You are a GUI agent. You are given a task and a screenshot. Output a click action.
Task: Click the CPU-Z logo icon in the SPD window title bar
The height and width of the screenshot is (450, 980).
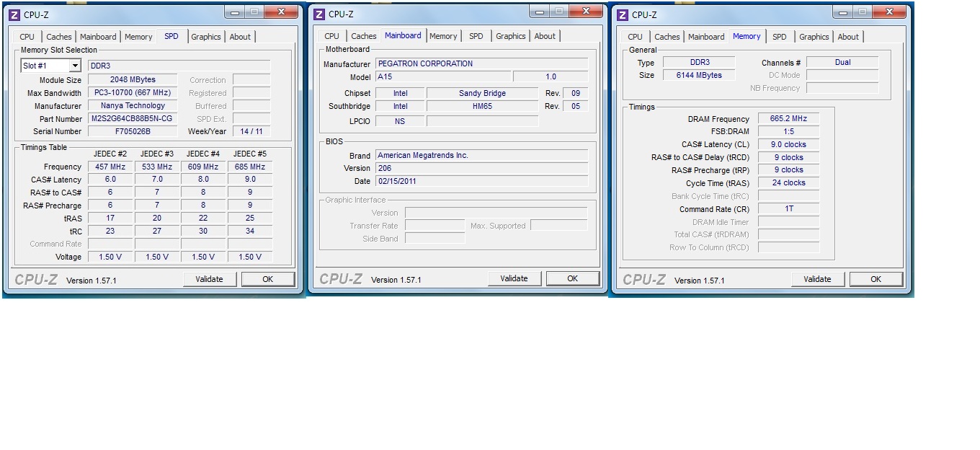point(15,14)
